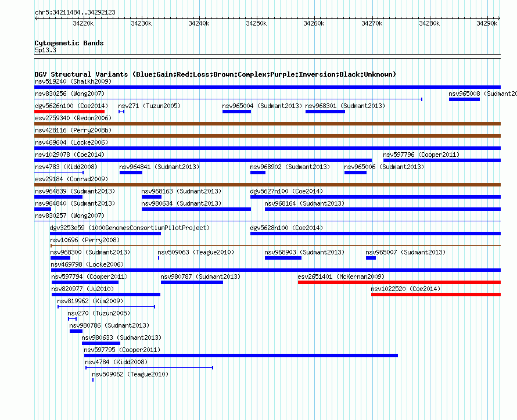Open nsv964839 (Sudmant2013) label

[75, 191]
